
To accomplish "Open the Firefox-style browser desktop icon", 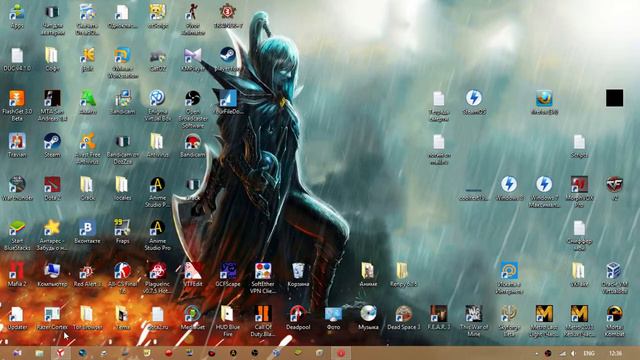I will point(544,99).
